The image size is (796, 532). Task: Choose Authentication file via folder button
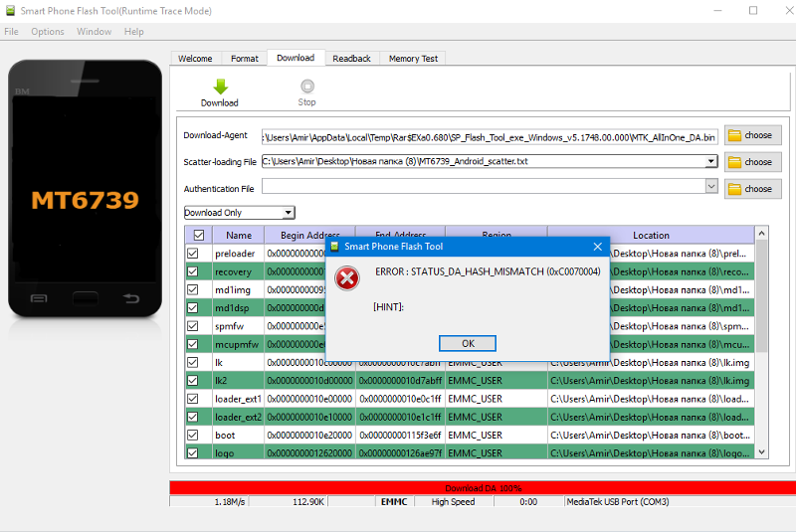coord(751,189)
